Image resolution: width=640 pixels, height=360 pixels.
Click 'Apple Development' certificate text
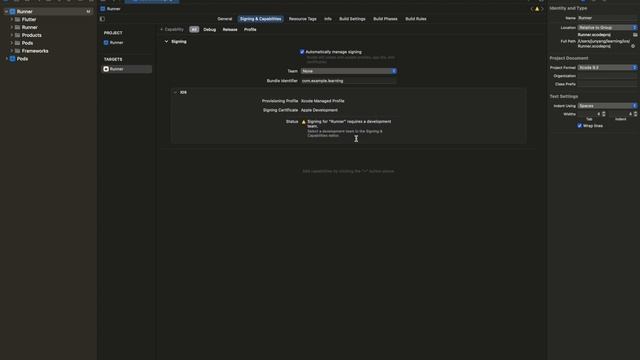coord(319,110)
